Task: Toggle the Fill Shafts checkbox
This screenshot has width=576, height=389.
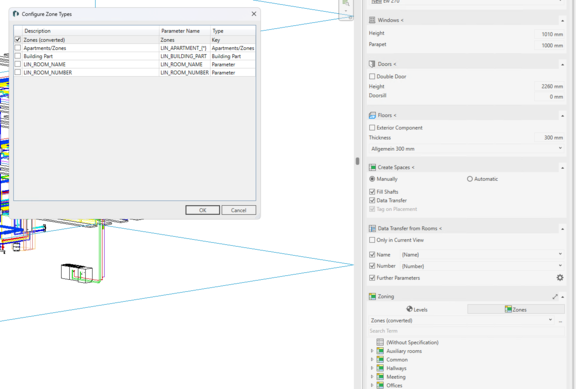Action: (x=372, y=191)
